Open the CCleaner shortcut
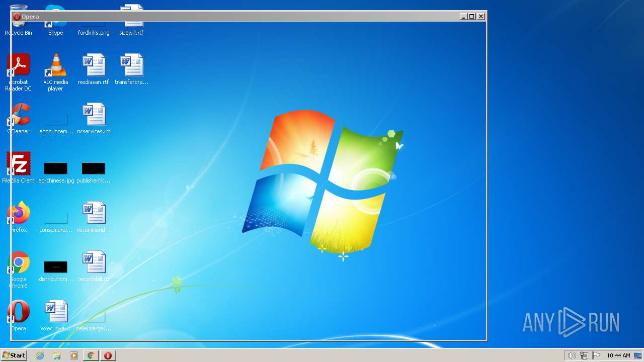This screenshot has width=644, height=362. click(18, 119)
